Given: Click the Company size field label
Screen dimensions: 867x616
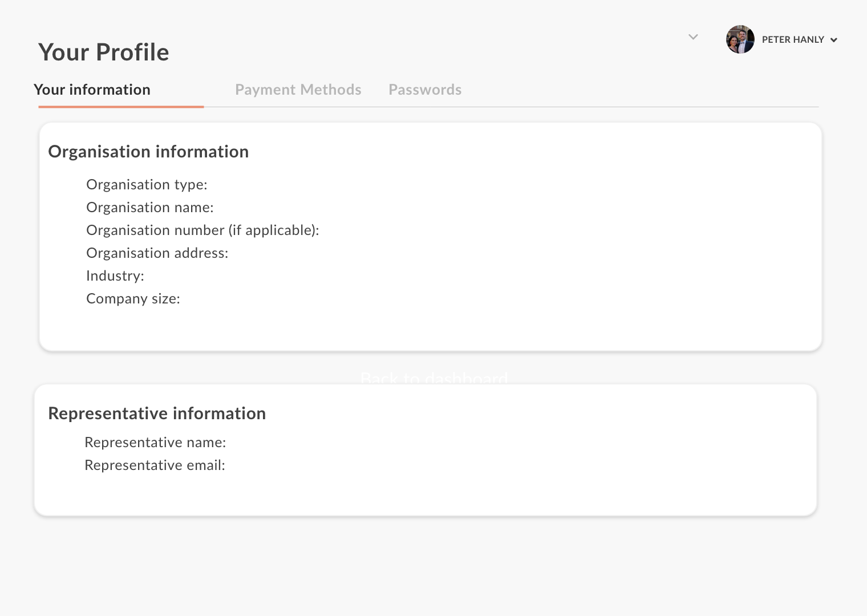Looking at the screenshot, I should pos(133,299).
